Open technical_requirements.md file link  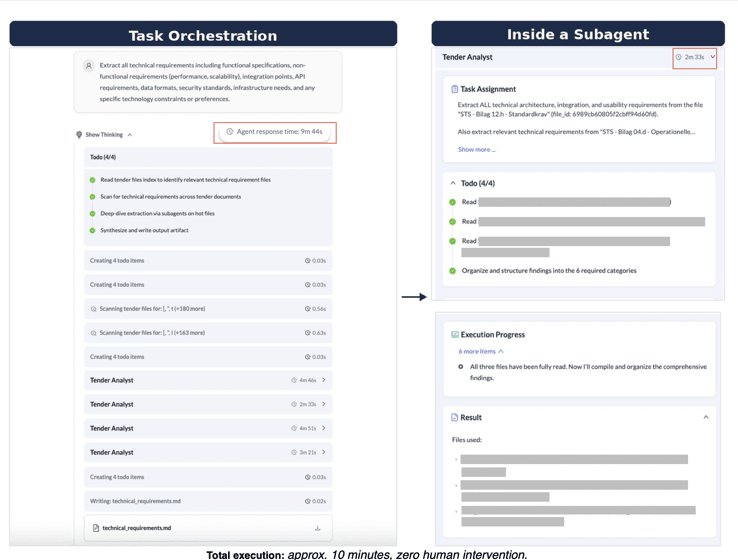pyautogui.click(x=137, y=528)
